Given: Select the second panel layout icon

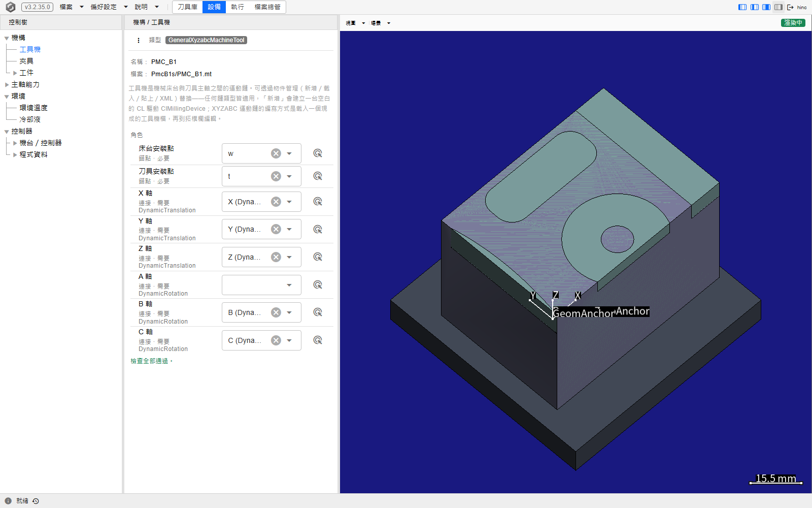Looking at the screenshot, I should tap(755, 7).
